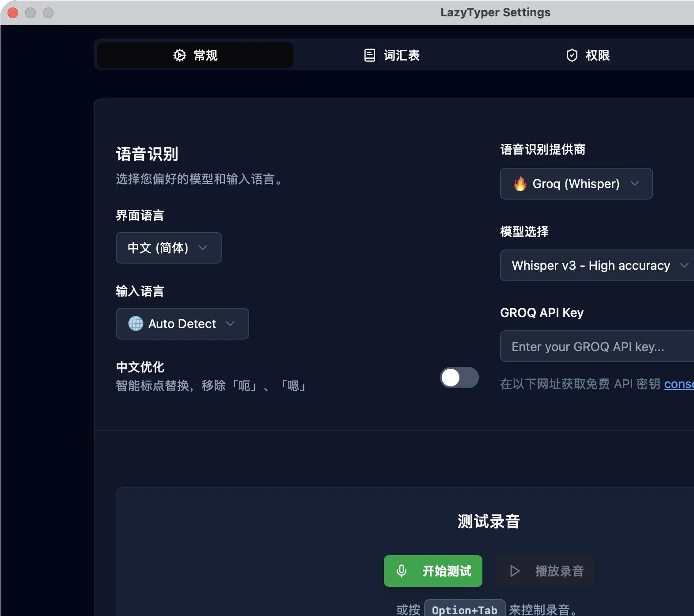This screenshot has height=616, width=694.
Task: Click the Option+Tab shortcut badge
Action: (465, 609)
